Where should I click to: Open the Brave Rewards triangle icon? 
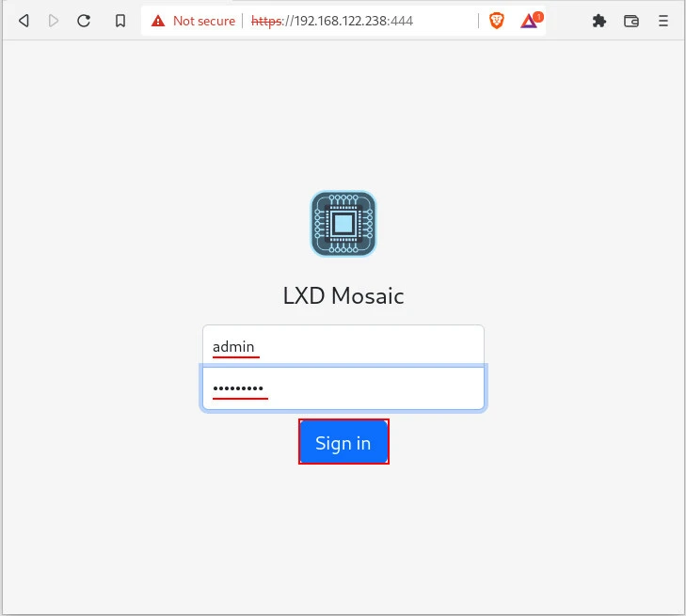pyautogui.click(x=529, y=22)
